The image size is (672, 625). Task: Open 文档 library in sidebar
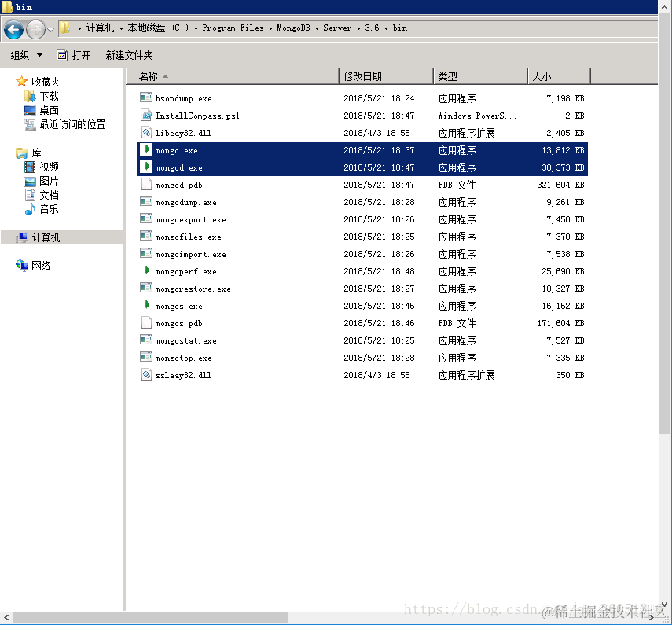tap(41, 196)
